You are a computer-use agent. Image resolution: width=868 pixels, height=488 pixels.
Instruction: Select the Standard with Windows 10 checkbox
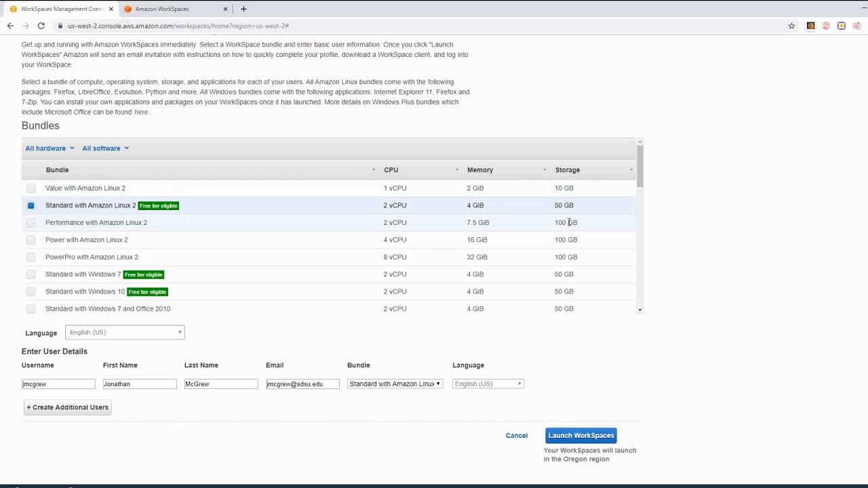click(x=31, y=291)
